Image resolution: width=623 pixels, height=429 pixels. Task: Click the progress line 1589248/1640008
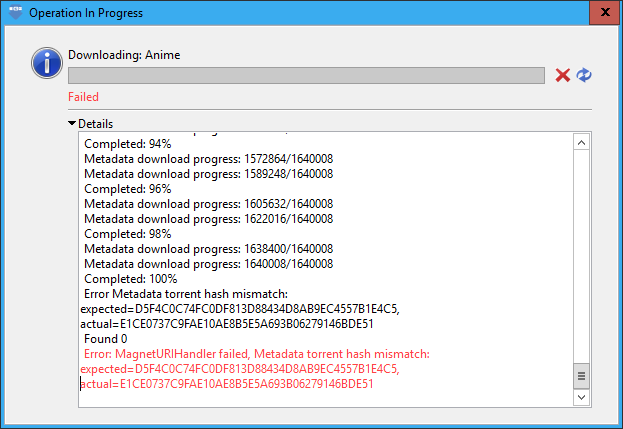click(x=209, y=174)
